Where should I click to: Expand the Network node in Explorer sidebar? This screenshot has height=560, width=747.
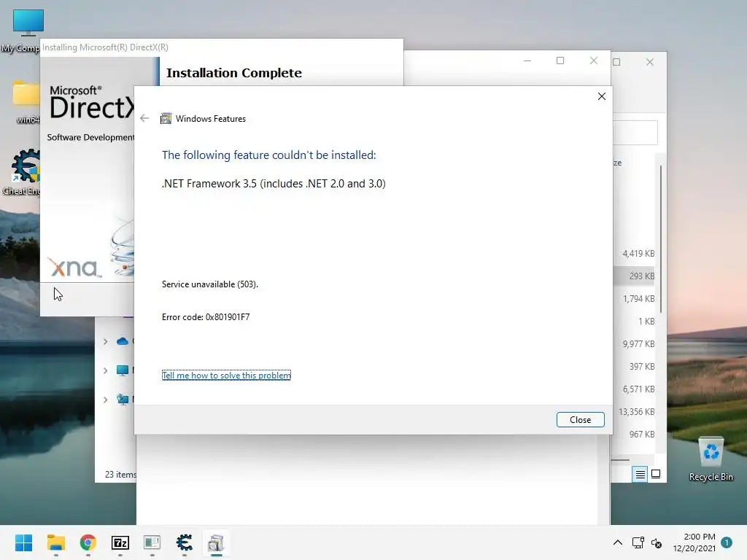tap(105, 400)
